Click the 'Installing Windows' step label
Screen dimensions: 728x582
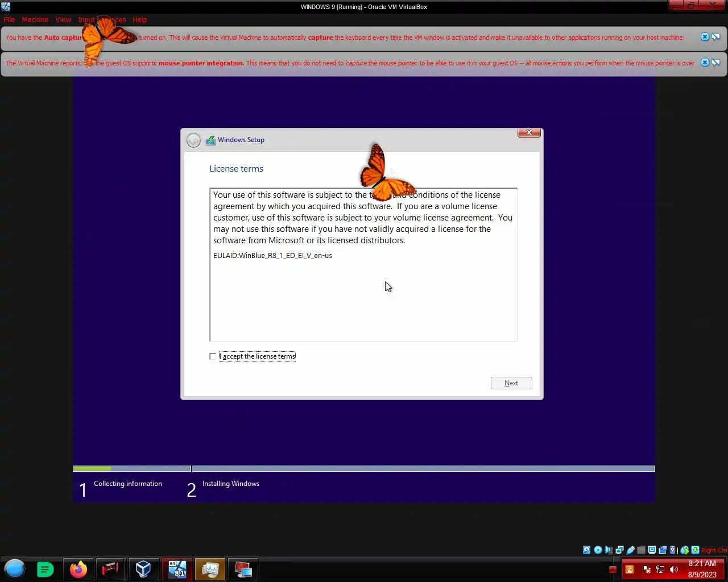click(x=231, y=484)
